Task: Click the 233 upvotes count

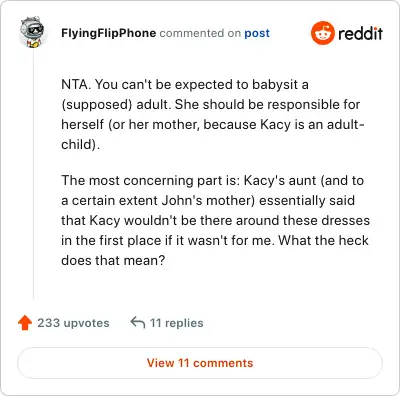Action: [x=73, y=323]
